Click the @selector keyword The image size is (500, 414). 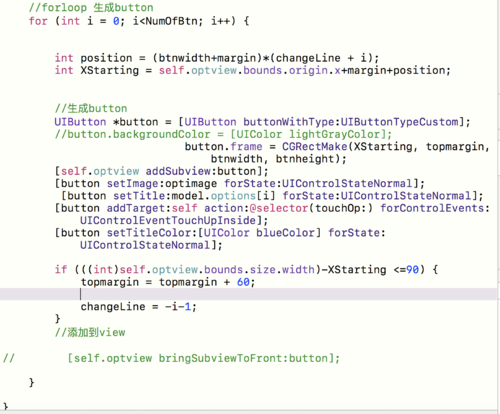(x=279, y=208)
